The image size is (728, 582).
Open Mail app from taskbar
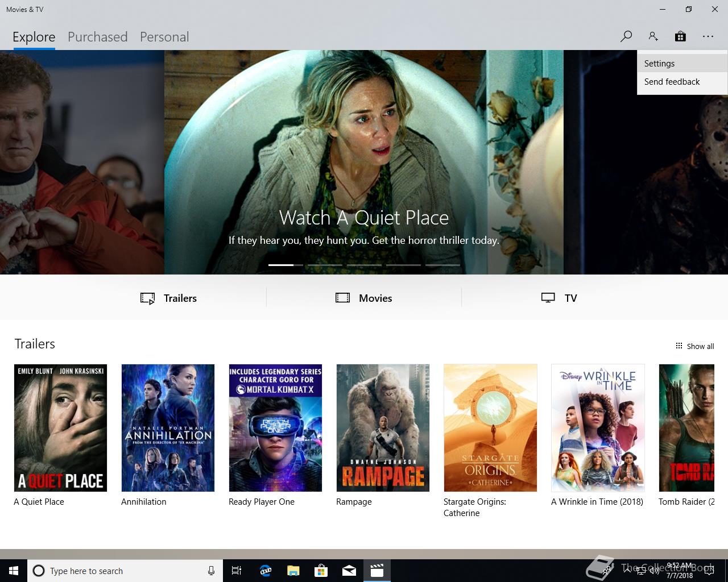[349, 571]
